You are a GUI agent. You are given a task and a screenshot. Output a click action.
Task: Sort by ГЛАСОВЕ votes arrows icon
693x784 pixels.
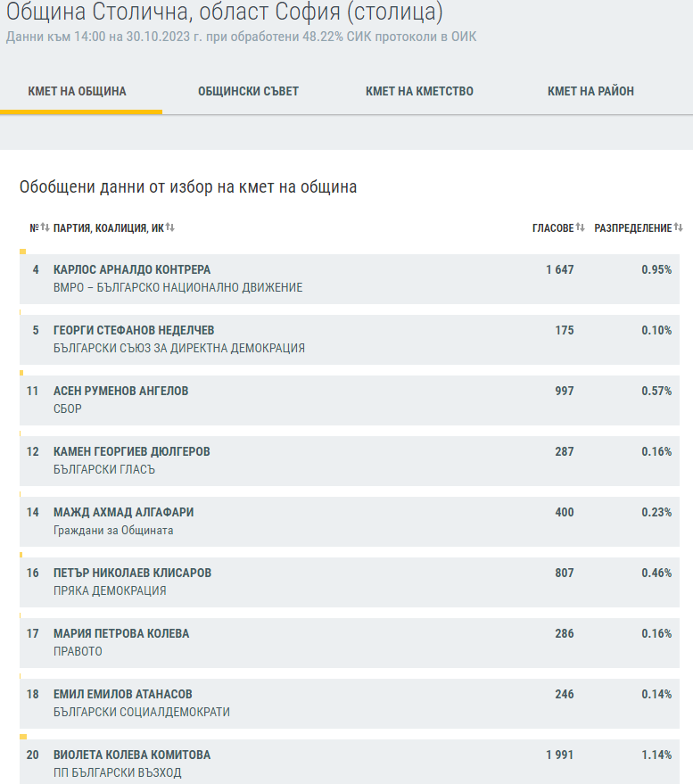[580, 227]
